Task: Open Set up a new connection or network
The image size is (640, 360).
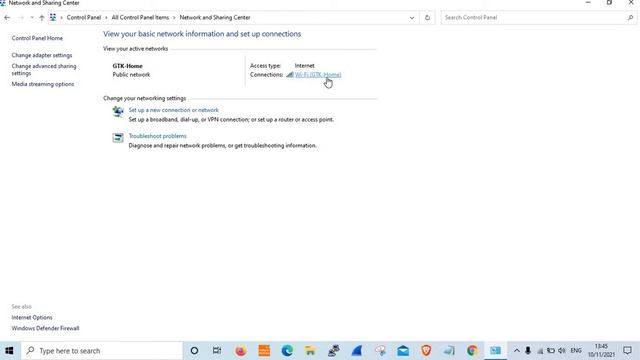Action: click(x=173, y=110)
